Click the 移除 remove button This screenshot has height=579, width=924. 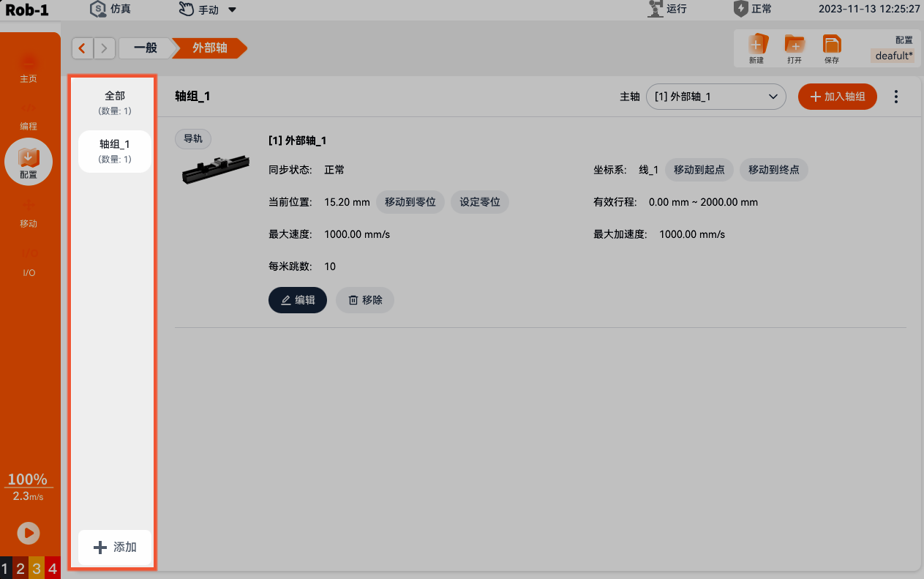tap(365, 300)
